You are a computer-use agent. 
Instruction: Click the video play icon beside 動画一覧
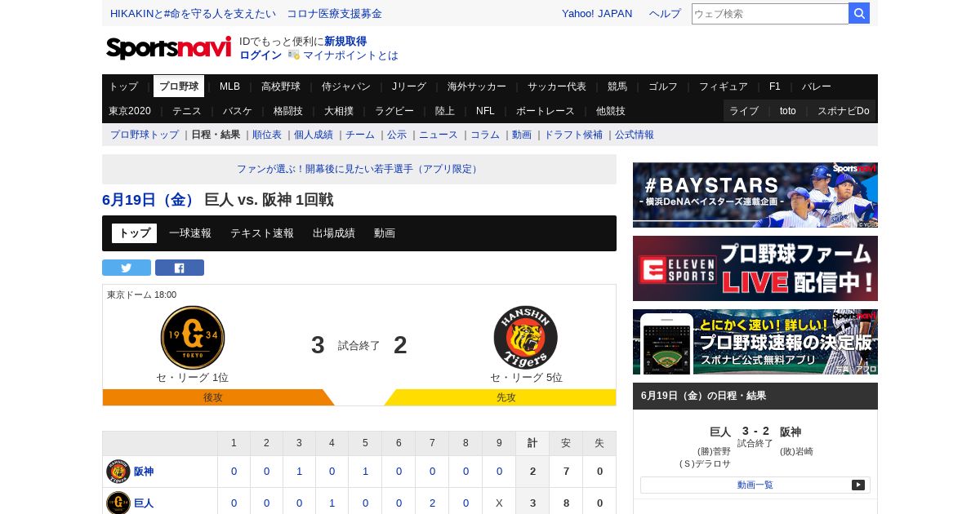click(858, 485)
